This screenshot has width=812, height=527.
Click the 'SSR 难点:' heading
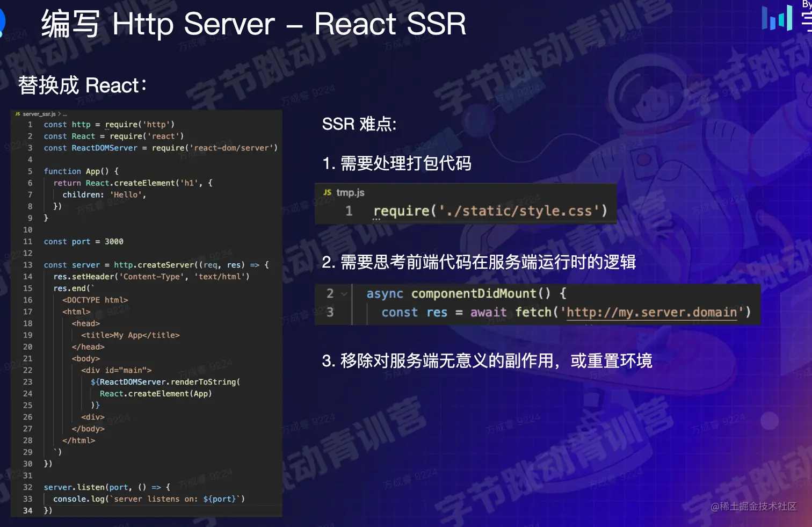click(359, 124)
